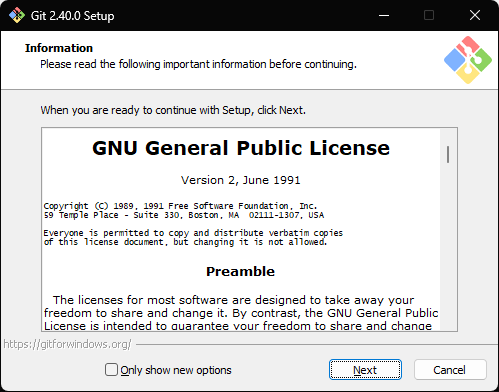The image size is (499, 392).
Task: Click the Free Software Foundation copyright line
Action: pos(180,206)
